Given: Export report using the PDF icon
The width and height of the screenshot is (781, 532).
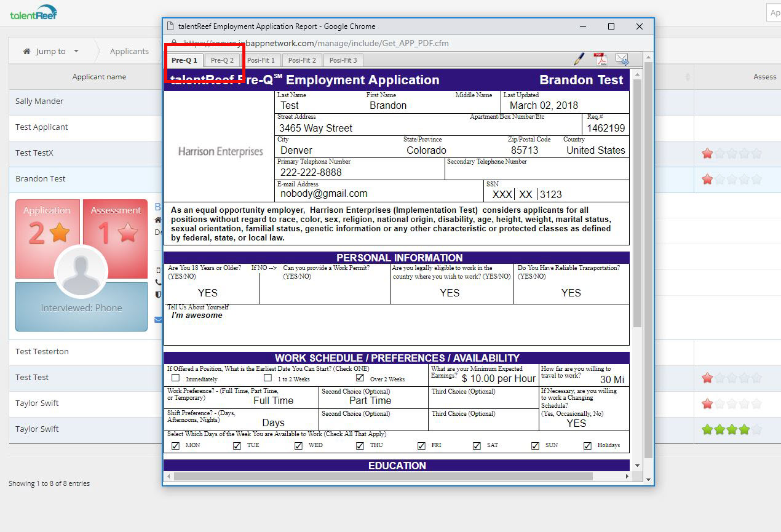Looking at the screenshot, I should tap(600, 59).
